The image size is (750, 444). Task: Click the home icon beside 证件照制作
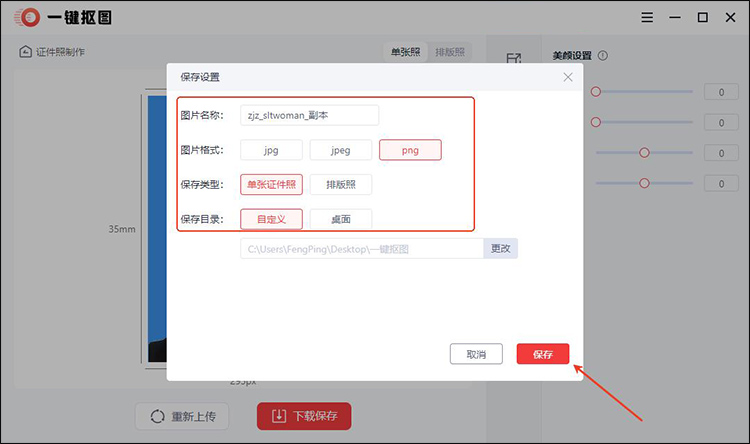tap(25, 52)
